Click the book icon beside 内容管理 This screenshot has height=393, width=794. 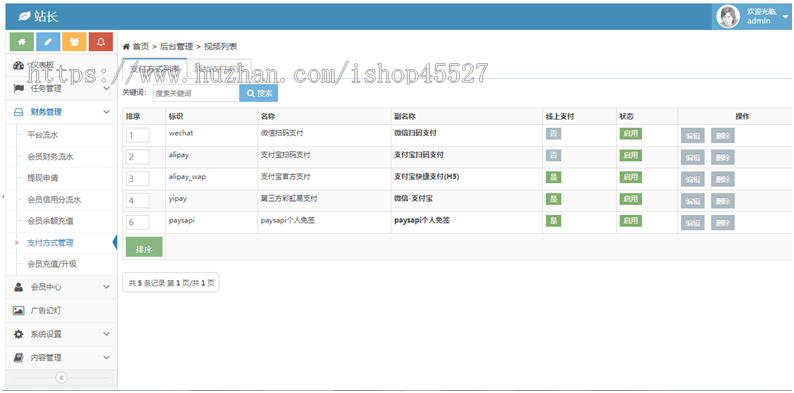point(19,358)
